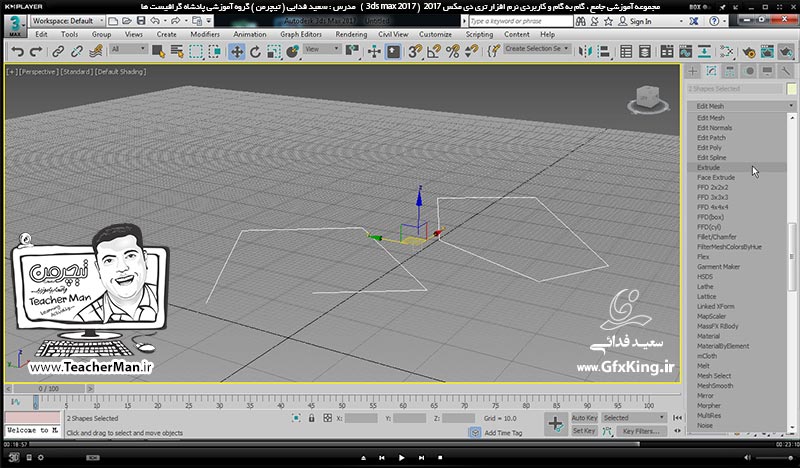Click the 0 / 100 time slider
This screenshot has height=468, width=800.
tap(49, 389)
